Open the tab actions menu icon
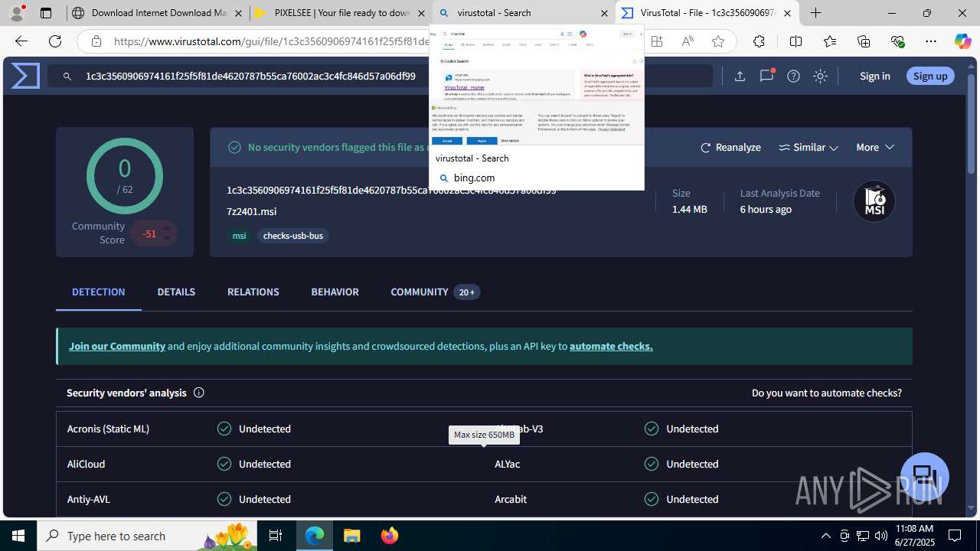The height and width of the screenshot is (551, 980). [46, 13]
